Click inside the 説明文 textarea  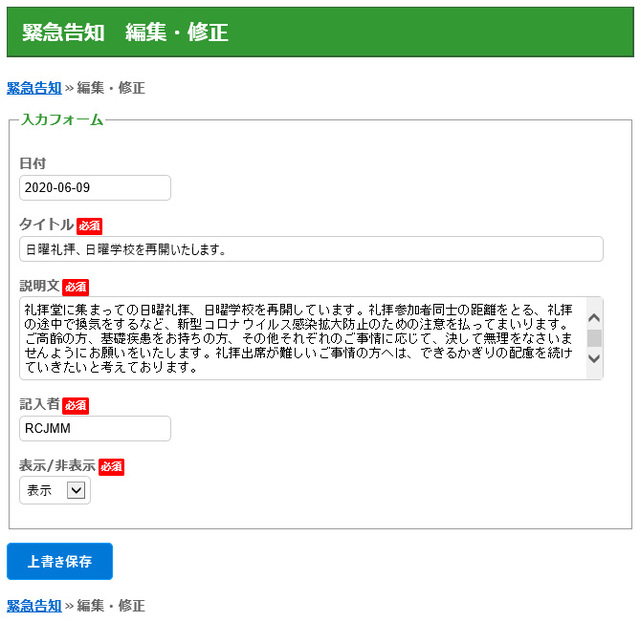click(300, 338)
